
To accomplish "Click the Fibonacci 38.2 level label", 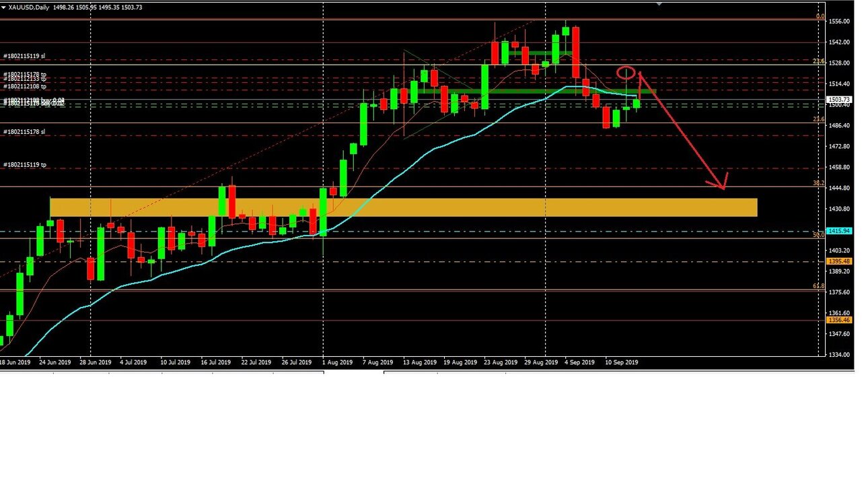I will (x=819, y=183).
